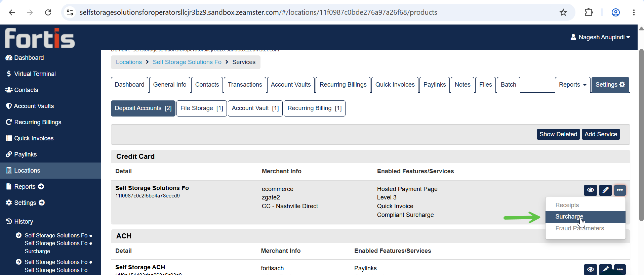Image resolution: width=644 pixels, height=275 pixels.
Task: Choose Receipts from the options menu
Action: [586, 205]
